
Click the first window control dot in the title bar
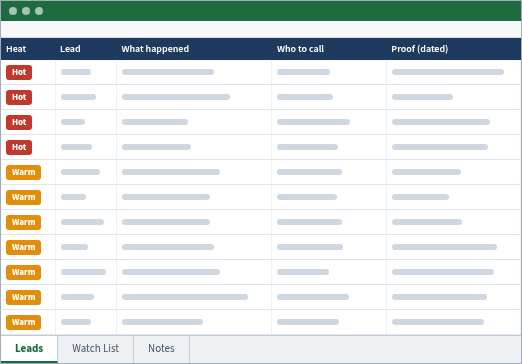pos(13,11)
